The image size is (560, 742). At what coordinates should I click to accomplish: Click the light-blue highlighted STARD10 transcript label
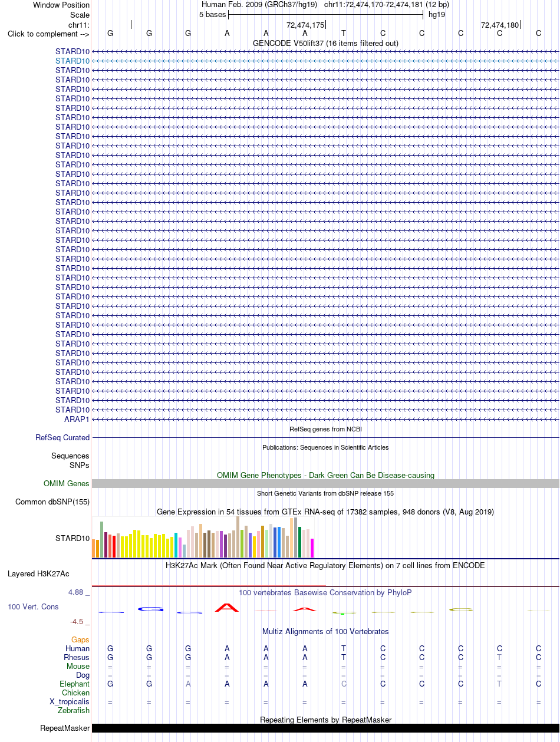73,61
